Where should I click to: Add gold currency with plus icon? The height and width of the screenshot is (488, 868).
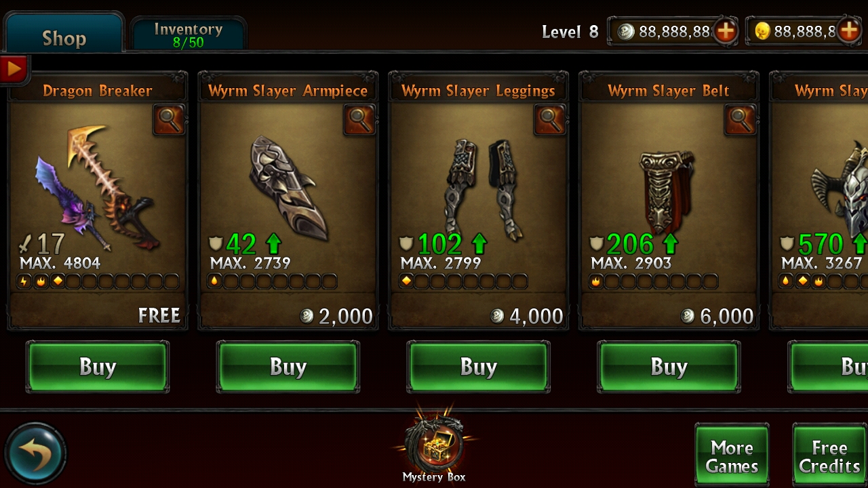tap(848, 30)
